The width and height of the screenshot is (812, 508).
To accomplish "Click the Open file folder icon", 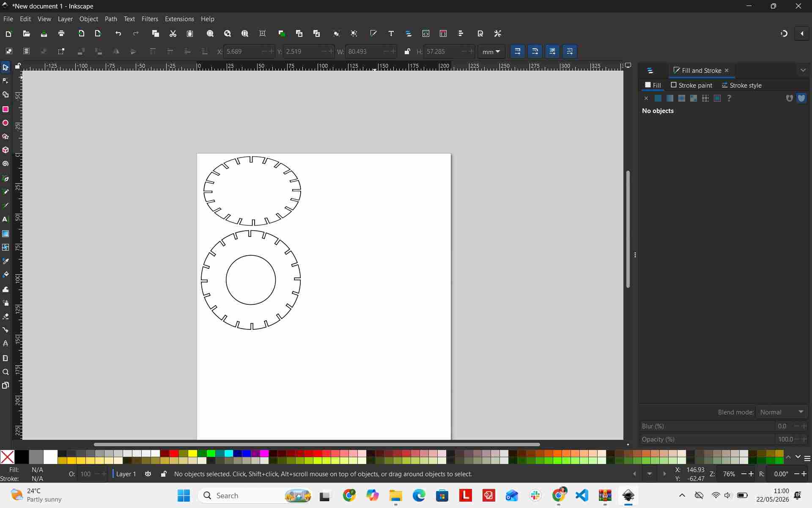I will tap(26, 33).
